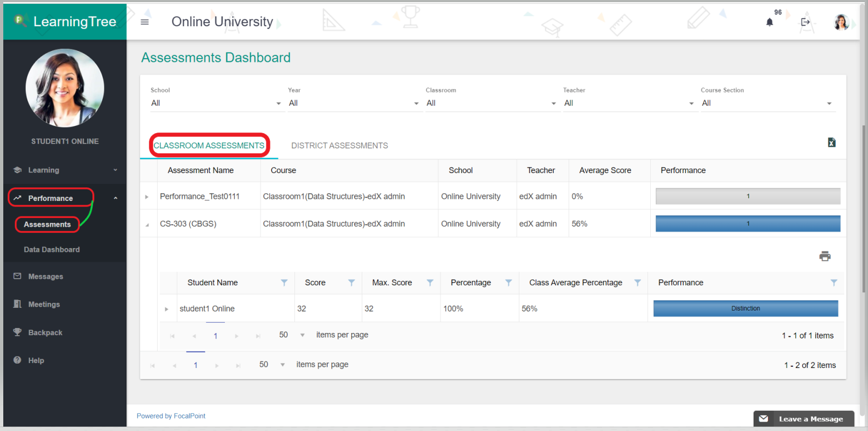This screenshot has width=868, height=431.
Task: Open filter on Class Average Percentage column
Action: 638,283
